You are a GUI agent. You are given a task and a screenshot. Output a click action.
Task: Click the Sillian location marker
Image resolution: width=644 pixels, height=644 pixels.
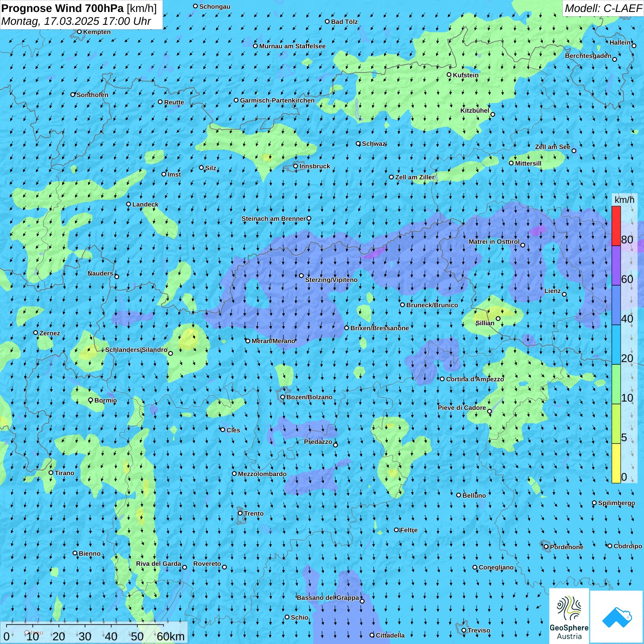[x=498, y=318]
